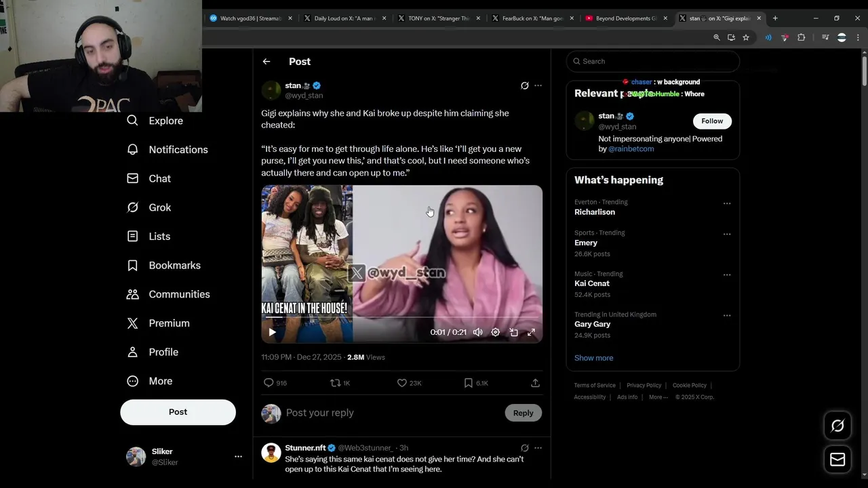Open Grok in the sidebar
This screenshot has height=488, width=868.
click(x=149, y=207)
